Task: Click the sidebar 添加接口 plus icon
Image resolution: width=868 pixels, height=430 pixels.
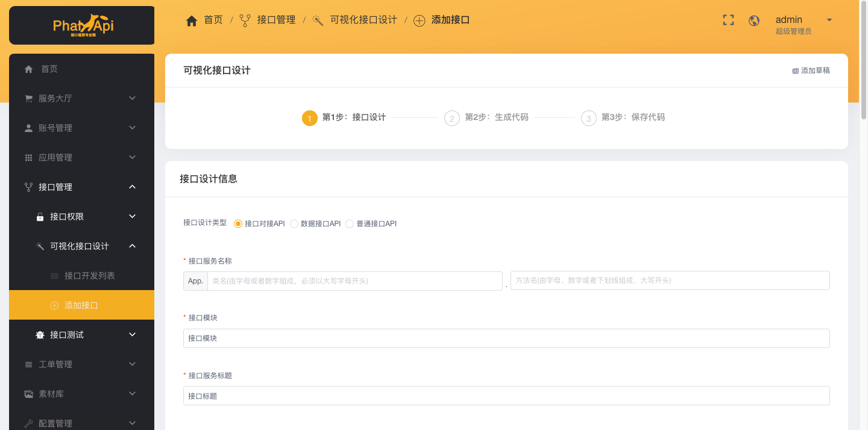Action: click(54, 305)
